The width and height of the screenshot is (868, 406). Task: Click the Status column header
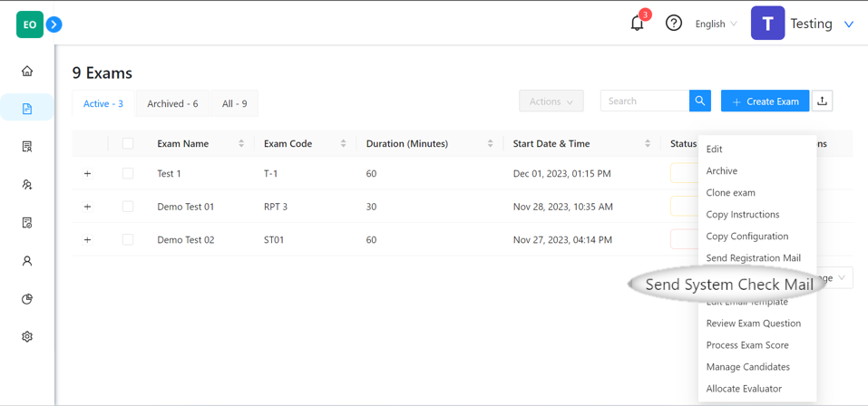[683, 144]
